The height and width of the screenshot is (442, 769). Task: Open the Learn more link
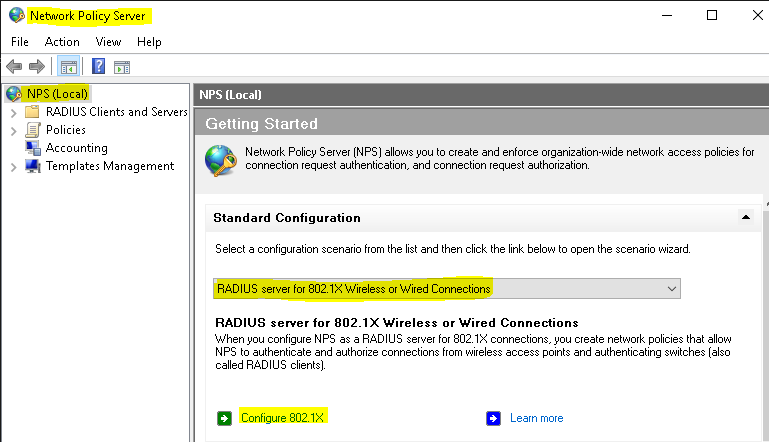pyautogui.click(x=536, y=418)
